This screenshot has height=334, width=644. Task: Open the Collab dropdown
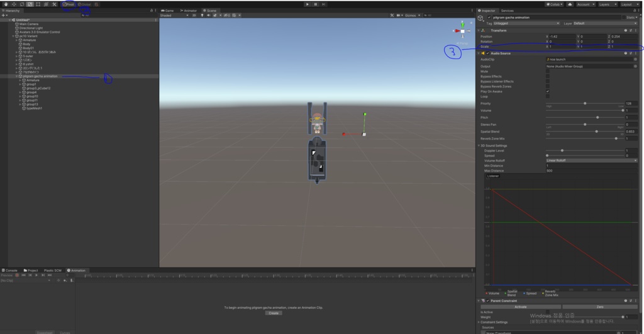coord(555,4)
